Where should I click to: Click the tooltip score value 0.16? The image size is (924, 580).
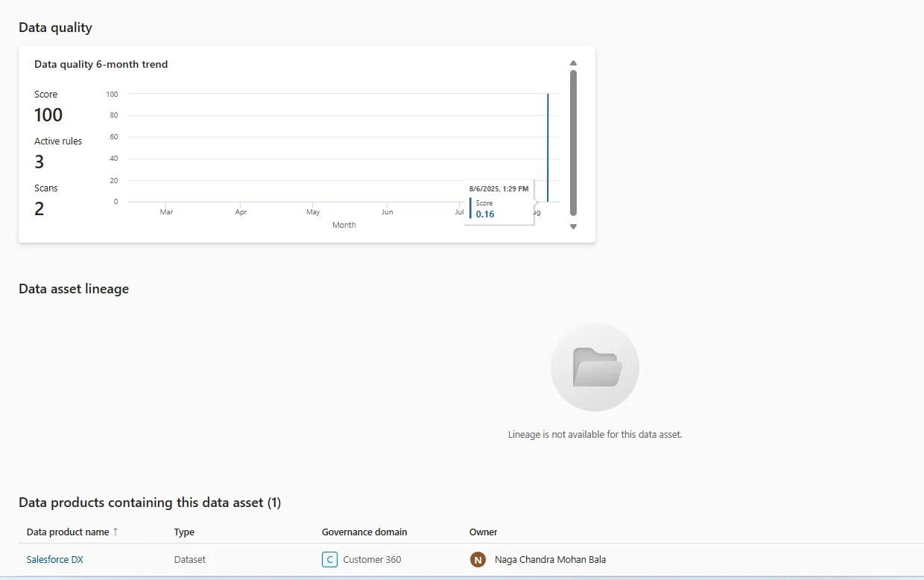coord(485,214)
